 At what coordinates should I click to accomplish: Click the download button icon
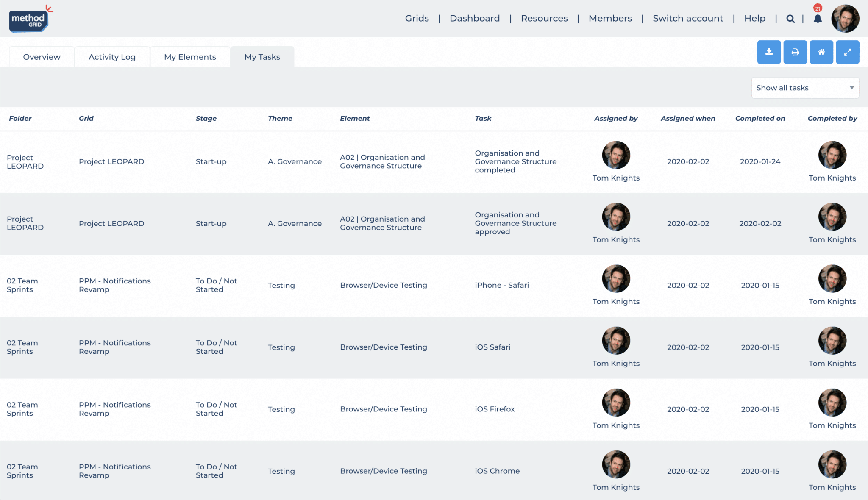tap(769, 52)
